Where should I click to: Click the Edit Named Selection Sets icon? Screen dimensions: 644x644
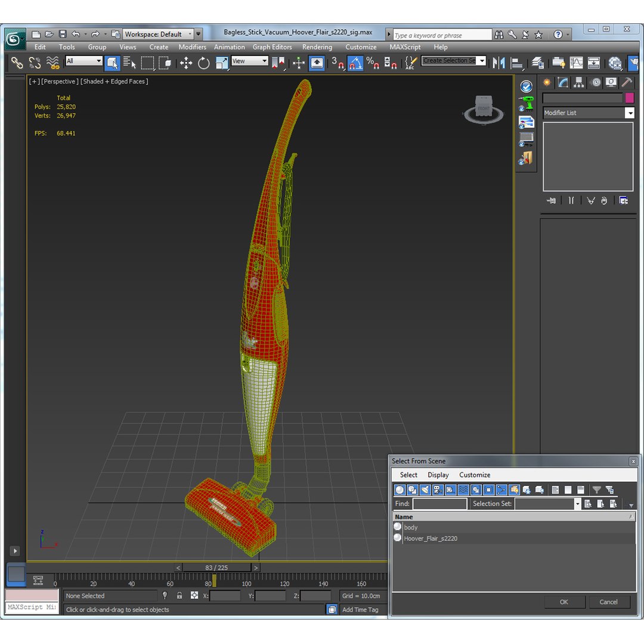[x=410, y=63]
